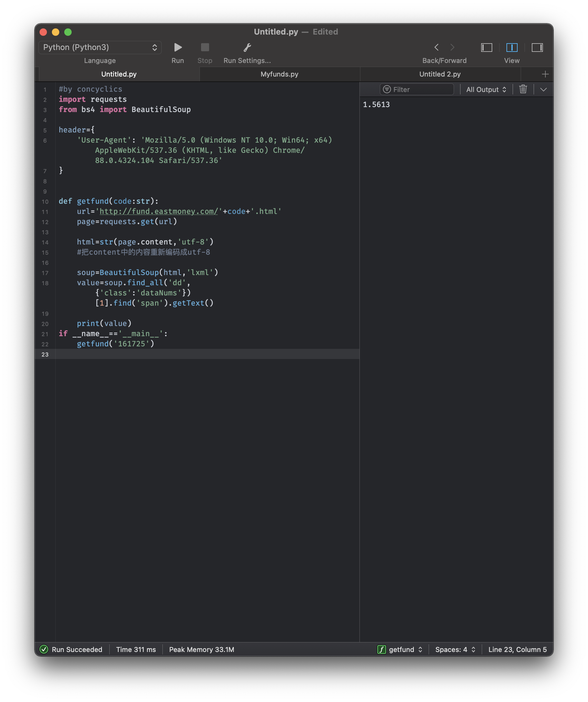Open the Python (Python3) language dropdown
This screenshot has width=588, height=702.
[100, 48]
